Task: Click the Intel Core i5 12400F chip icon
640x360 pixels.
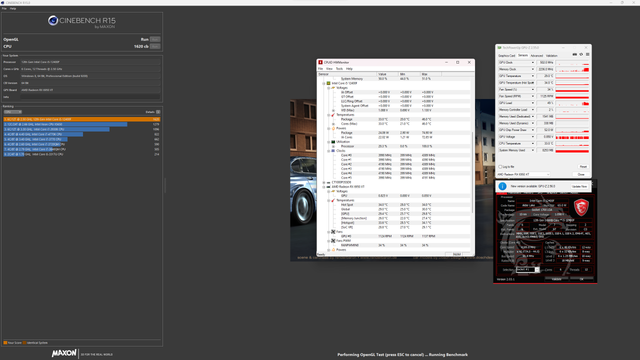Action: (x=328, y=83)
